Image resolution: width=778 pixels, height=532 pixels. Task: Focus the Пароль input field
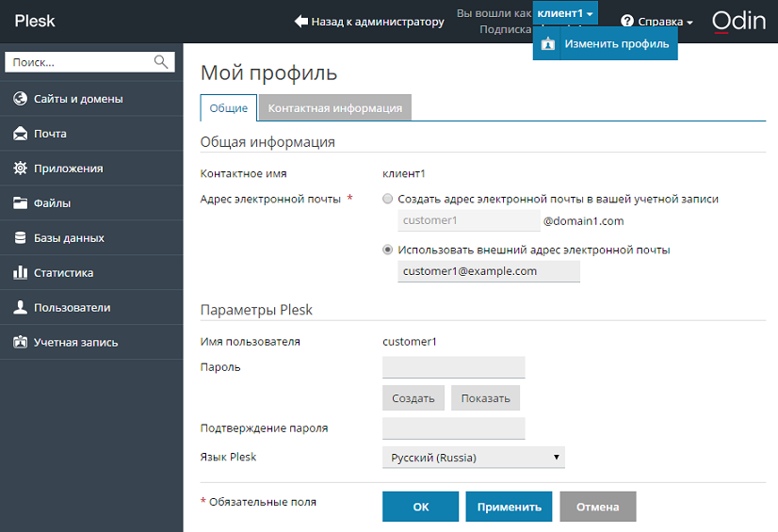tap(453, 367)
